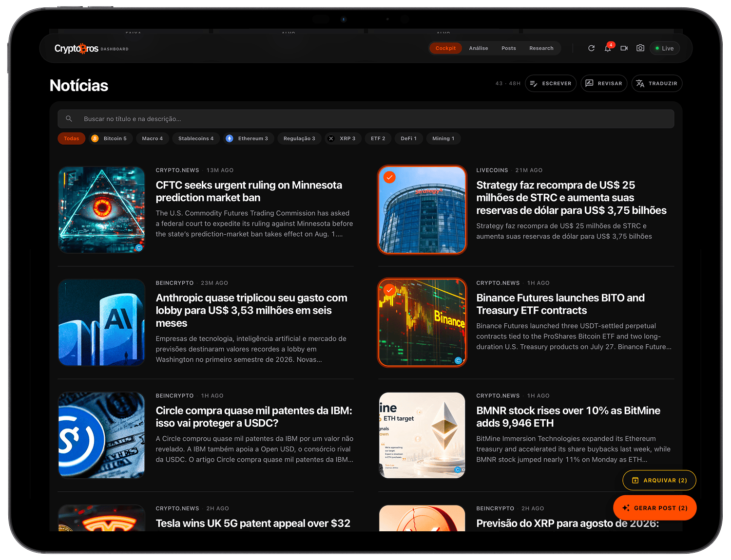
Task: Filter by XRP 3 chip
Action: click(343, 139)
